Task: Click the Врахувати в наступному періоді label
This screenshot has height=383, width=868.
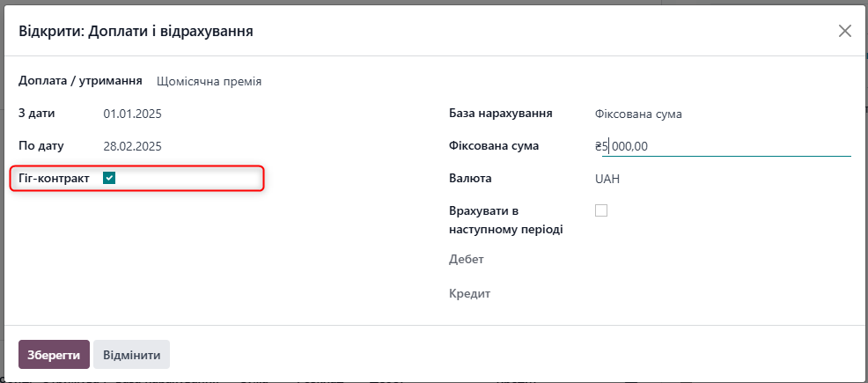Action: tap(506, 220)
